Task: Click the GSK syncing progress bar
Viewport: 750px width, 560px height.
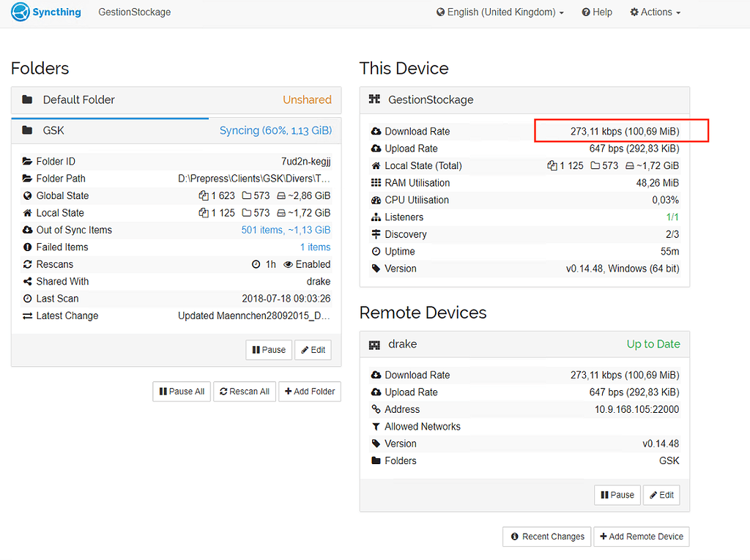Action: (110, 118)
